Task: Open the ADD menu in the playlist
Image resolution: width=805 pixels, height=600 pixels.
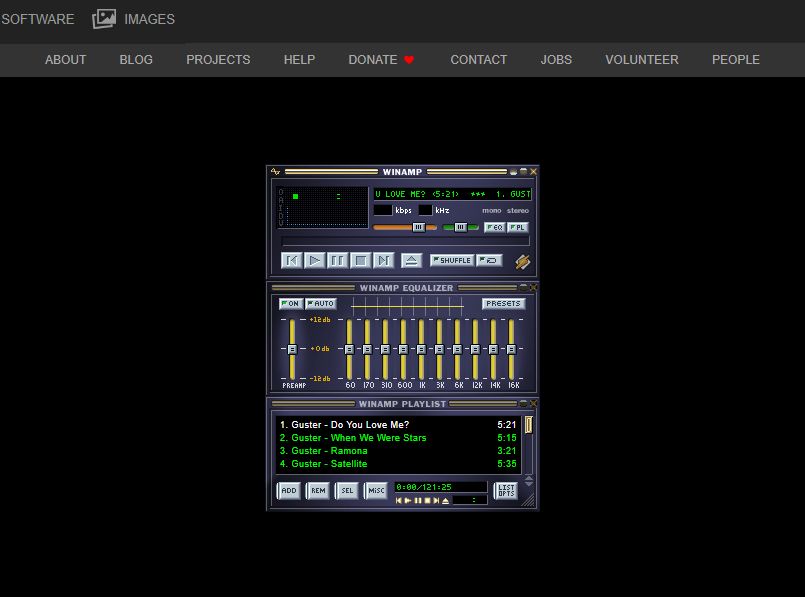Action: [289, 491]
